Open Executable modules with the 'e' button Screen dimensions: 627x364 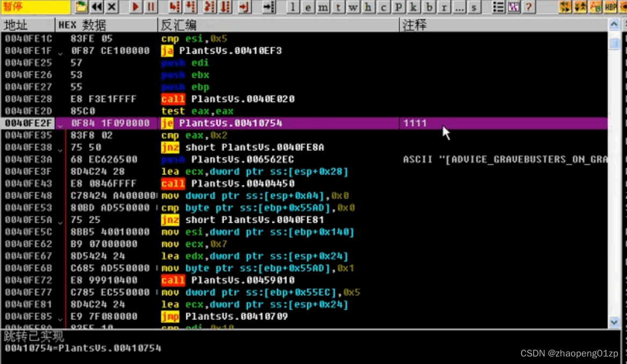click(x=307, y=7)
